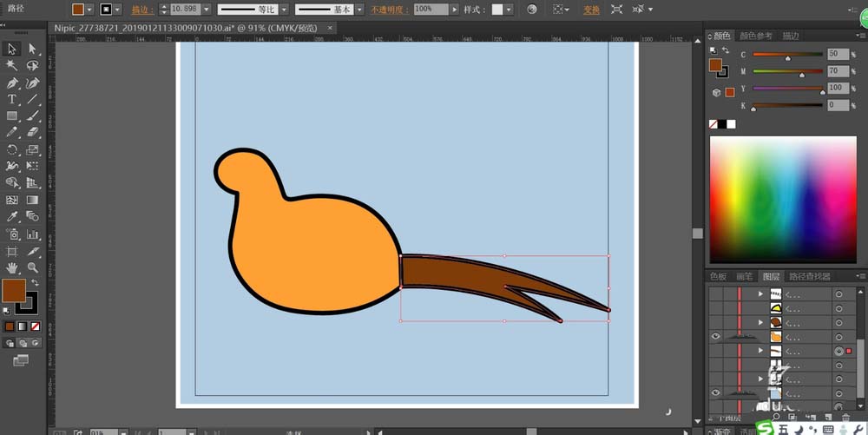Open the stroke weight dropdown
The height and width of the screenshot is (435, 868).
(204, 10)
